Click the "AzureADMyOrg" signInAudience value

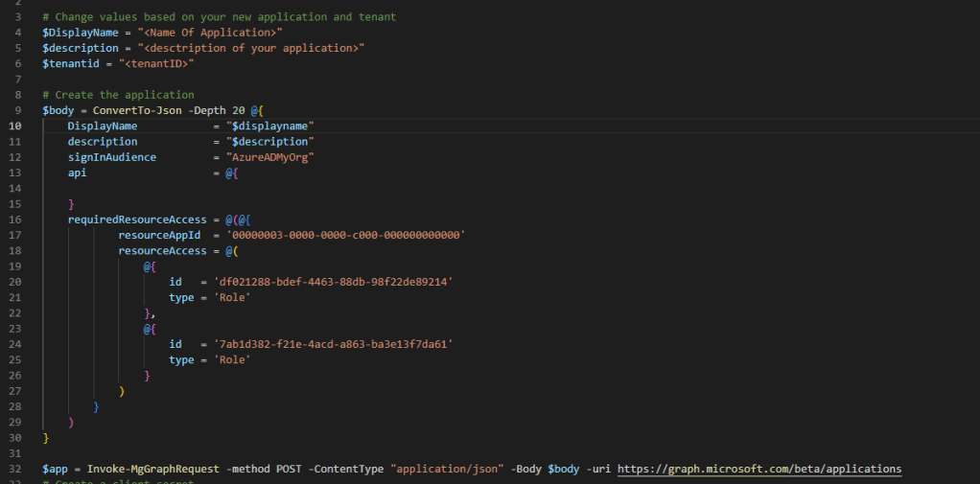click(x=270, y=157)
